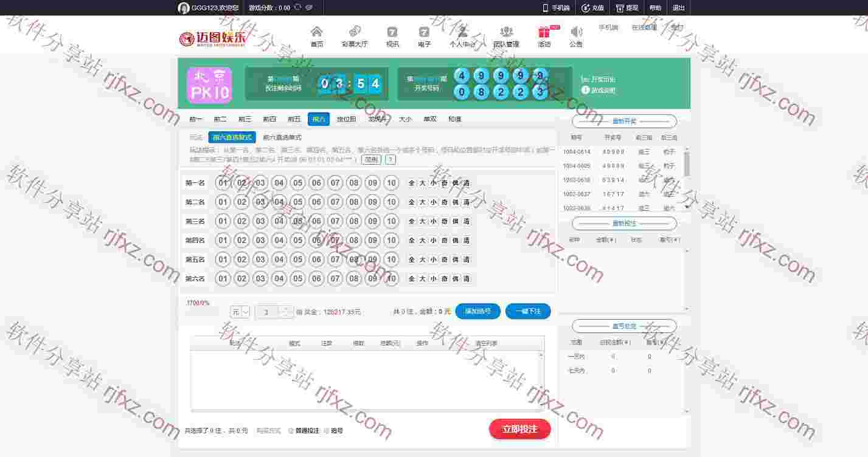Toggle number 05 in 第一名 row
868x457 pixels.
[x=297, y=183]
